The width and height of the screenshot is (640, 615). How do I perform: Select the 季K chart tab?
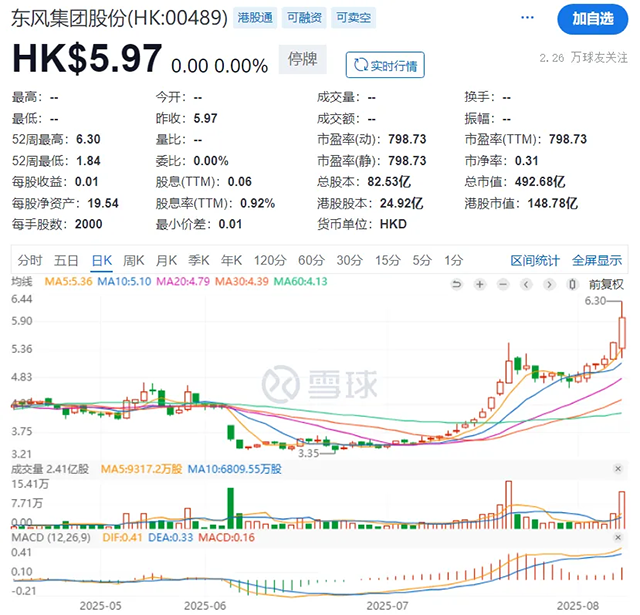pos(199,260)
